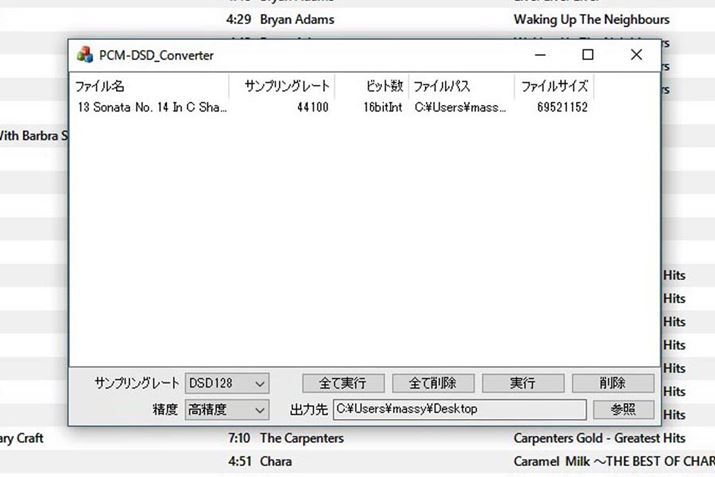
Task: Select The Carpenters track in background list
Action: click(301, 438)
